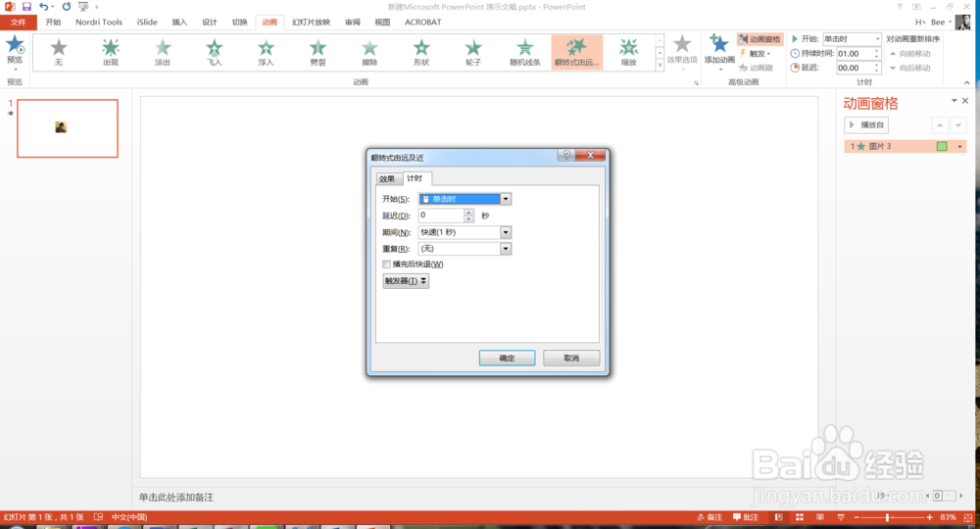
Task: Click the 延迟 spinner arrows in dialog
Action: pos(469,216)
